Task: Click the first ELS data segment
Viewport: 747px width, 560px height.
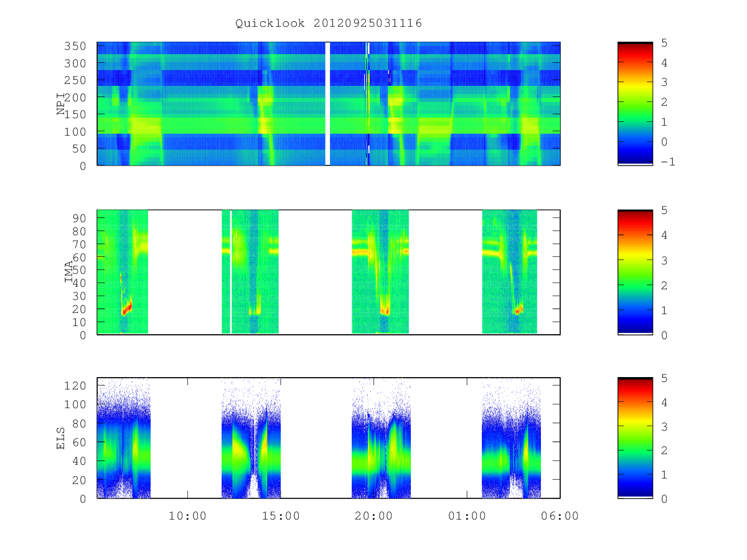Action: [x=124, y=438]
